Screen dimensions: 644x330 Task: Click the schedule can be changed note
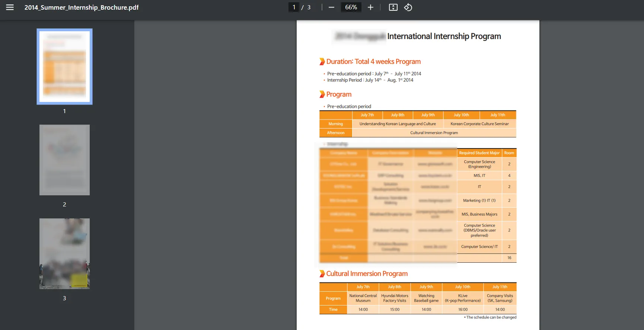coord(490,317)
